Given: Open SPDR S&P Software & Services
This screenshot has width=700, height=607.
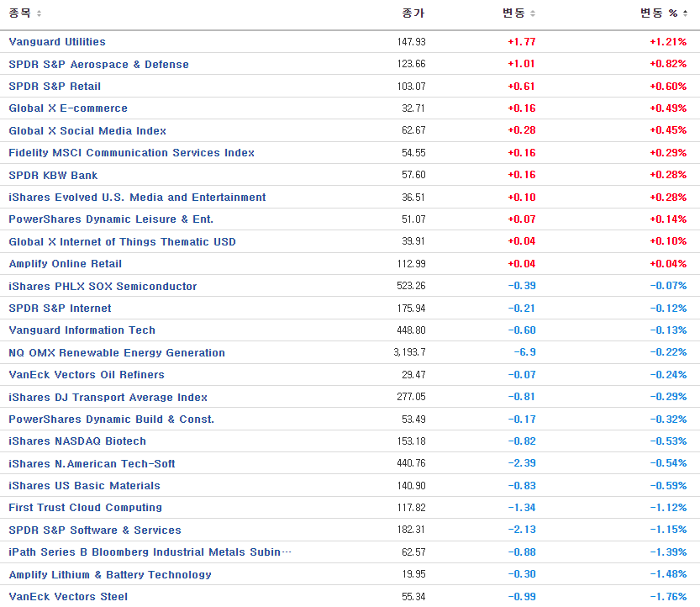Looking at the screenshot, I should coord(95,530).
